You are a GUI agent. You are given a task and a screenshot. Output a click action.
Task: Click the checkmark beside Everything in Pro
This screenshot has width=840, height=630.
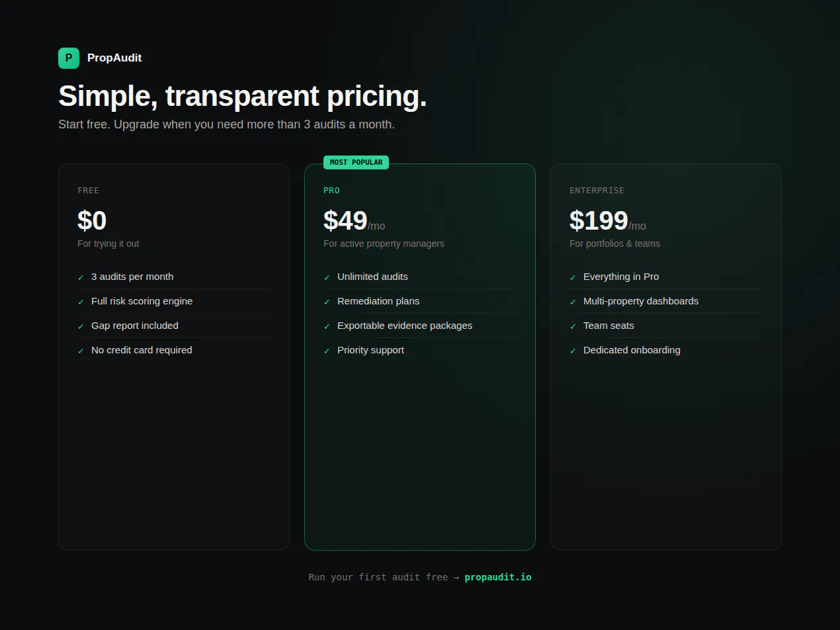point(573,277)
